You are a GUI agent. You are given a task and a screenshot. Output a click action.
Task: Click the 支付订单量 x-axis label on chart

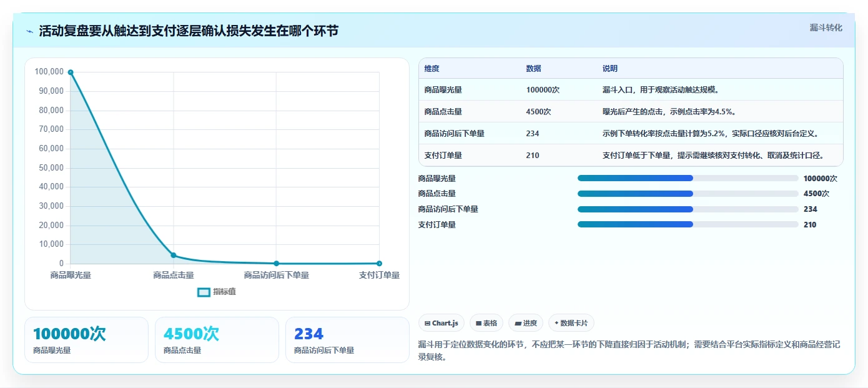(379, 275)
